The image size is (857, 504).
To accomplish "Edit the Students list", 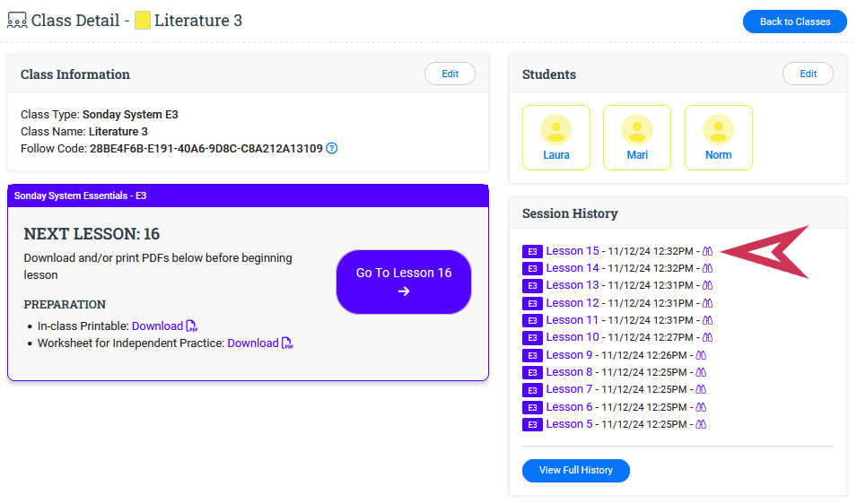I will (x=808, y=74).
